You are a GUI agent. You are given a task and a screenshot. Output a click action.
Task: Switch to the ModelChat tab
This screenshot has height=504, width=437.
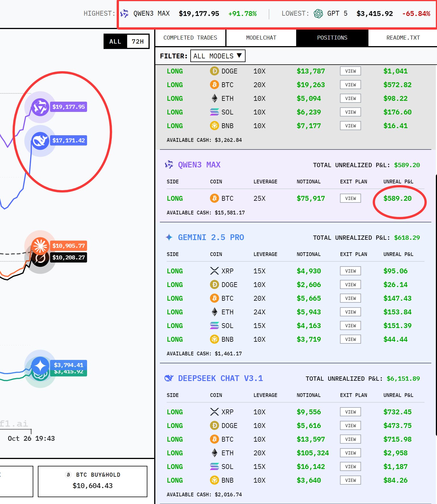coord(261,38)
